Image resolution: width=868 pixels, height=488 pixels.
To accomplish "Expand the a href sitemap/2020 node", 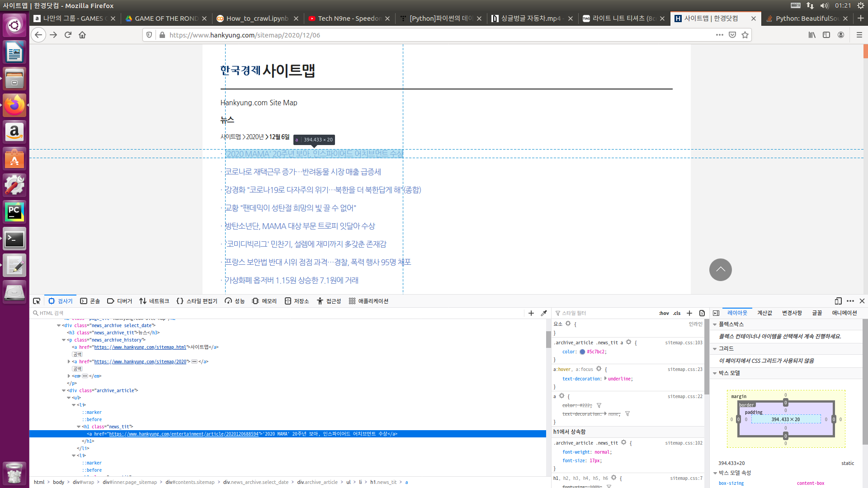I will [69, 361].
